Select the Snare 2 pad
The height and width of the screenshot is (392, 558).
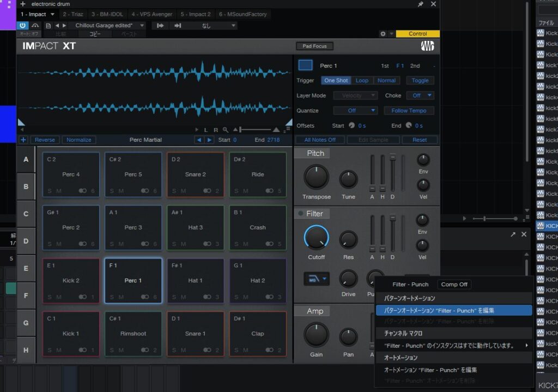coord(196,174)
